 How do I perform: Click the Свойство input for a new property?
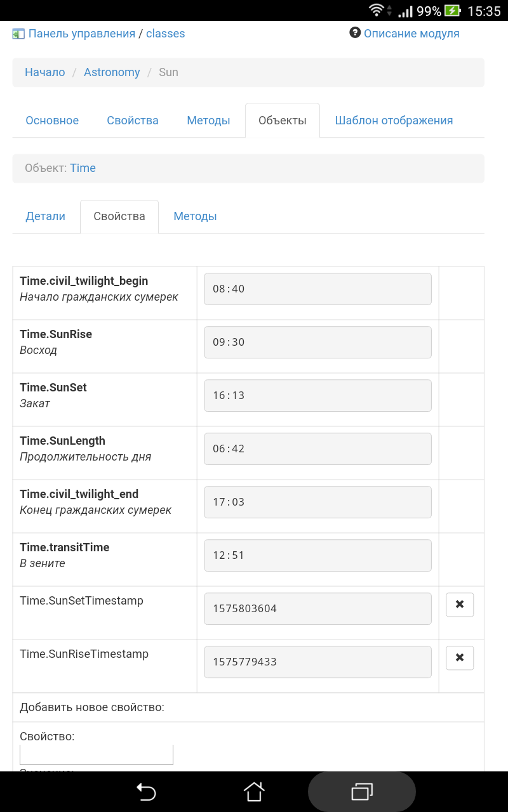point(96,754)
